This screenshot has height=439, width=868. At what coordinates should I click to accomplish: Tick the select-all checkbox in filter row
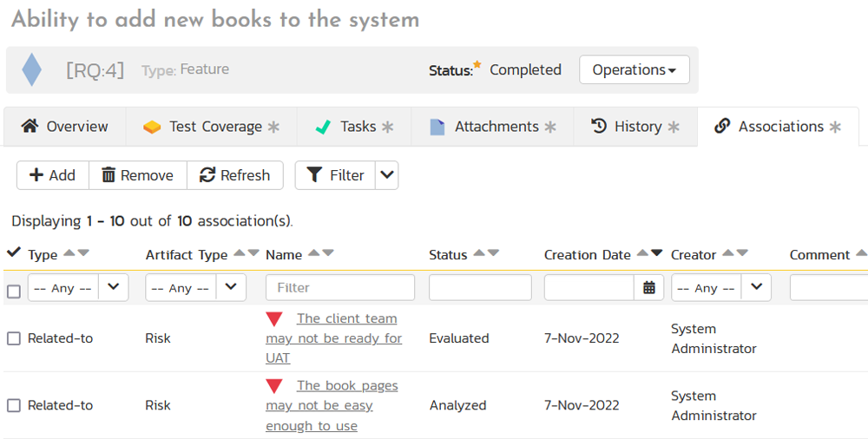click(x=14, y=292)
